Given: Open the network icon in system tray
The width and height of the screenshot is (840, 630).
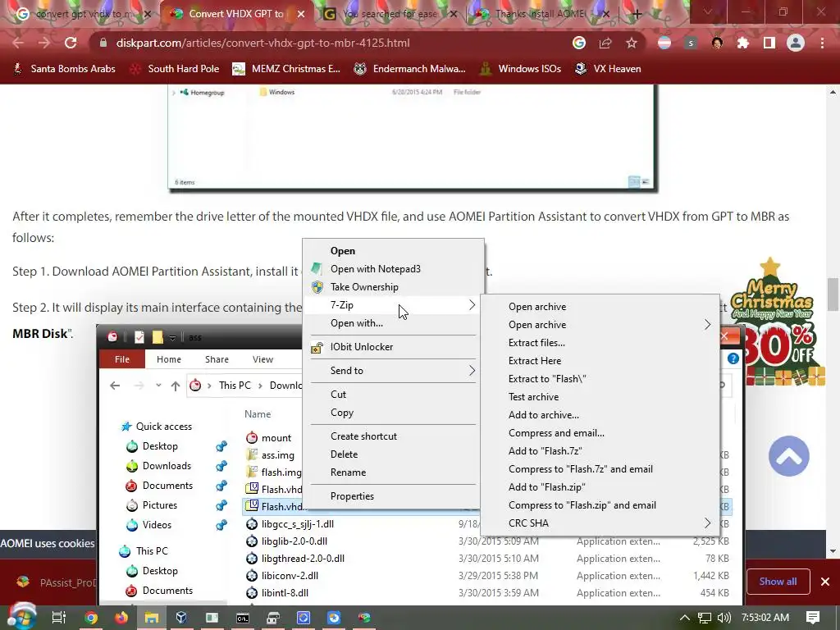Looking at the screenshot, I should (x=705, y=618).
